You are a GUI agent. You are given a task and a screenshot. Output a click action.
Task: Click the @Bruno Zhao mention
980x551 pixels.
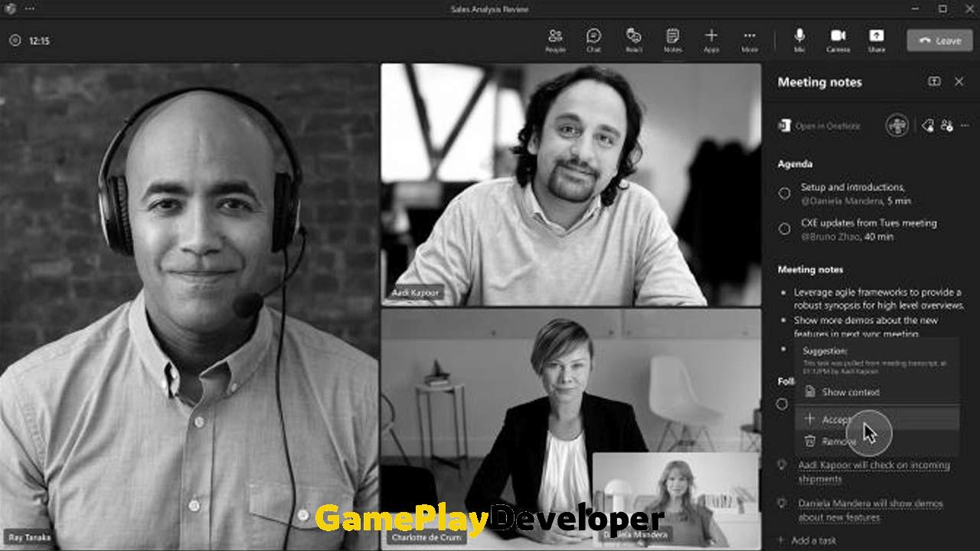[x=831, y=236]
